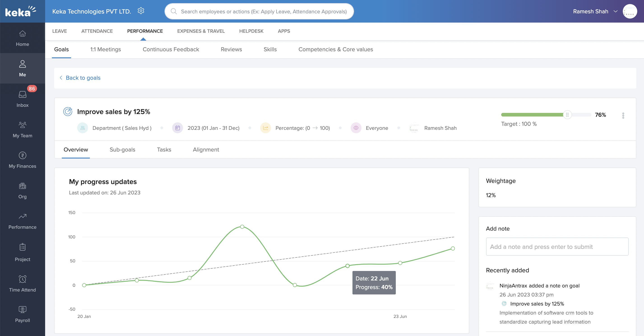This screenshot has width=644, height=336.
Task: Open the Org building icon
Action: (23, 186)
